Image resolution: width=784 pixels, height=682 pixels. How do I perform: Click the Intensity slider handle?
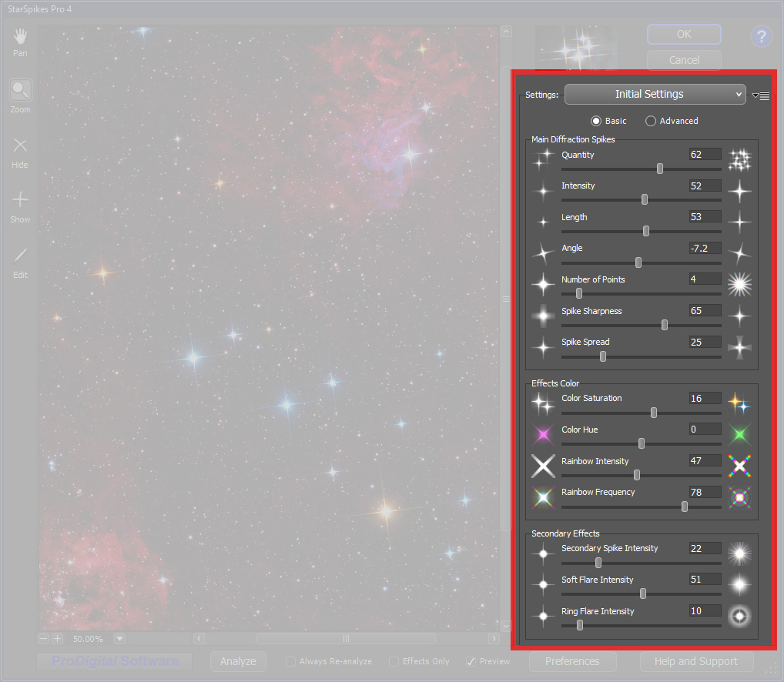pos(645,200)
